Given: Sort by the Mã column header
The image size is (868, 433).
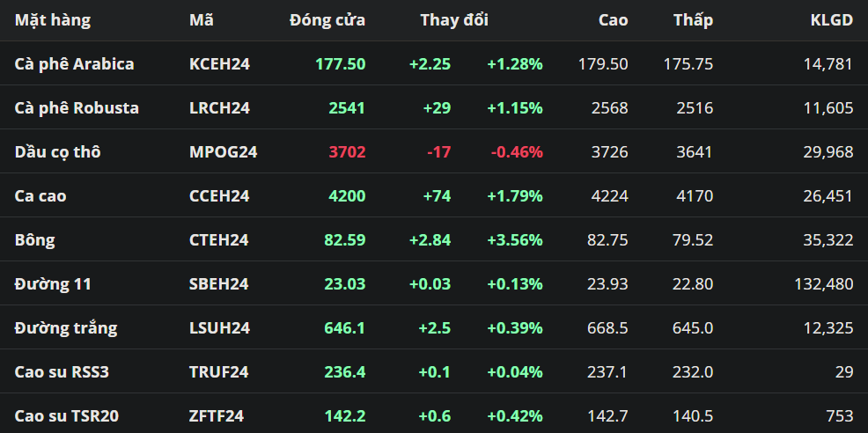Looking at the screenshot, I should [x=201, y=19].
